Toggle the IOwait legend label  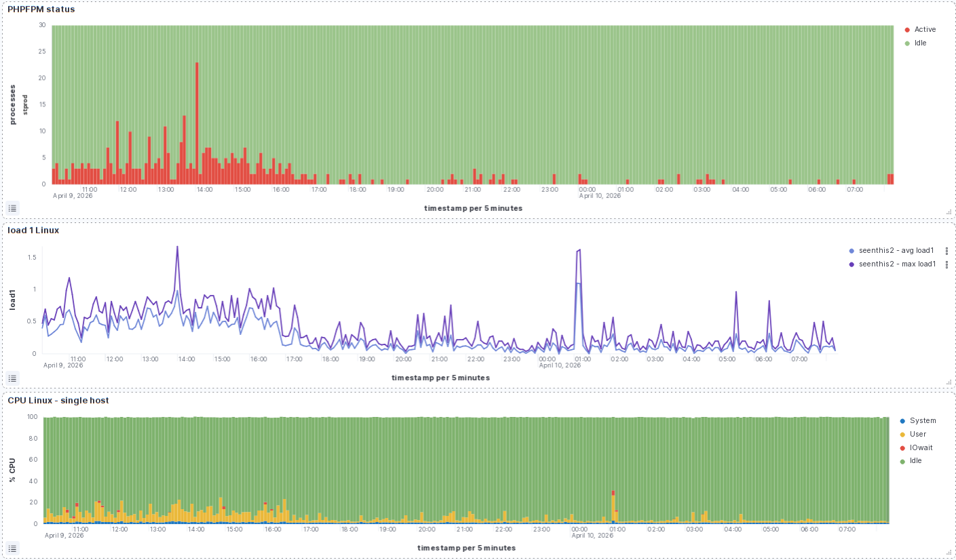[x=921, y=447]
